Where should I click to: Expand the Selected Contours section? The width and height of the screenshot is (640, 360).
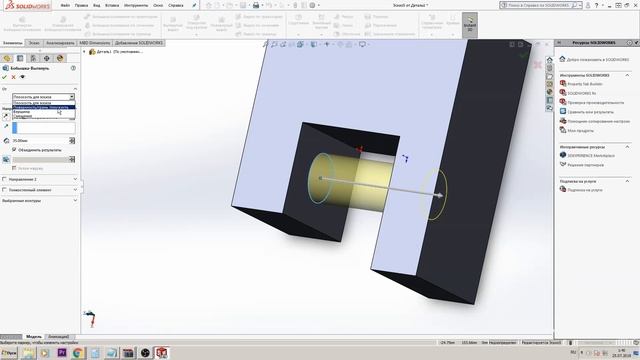[75, 200]
